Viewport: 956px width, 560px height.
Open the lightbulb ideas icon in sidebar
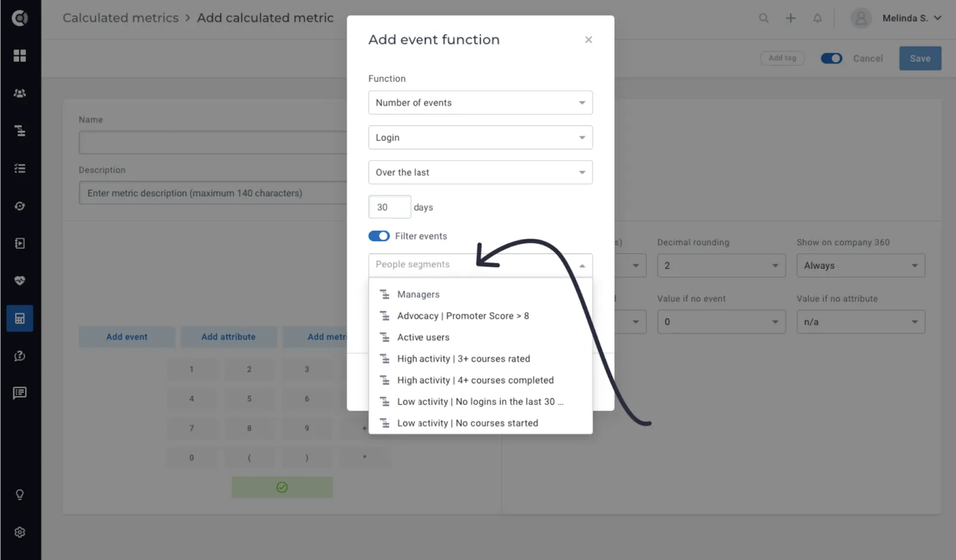pos(20,495)
